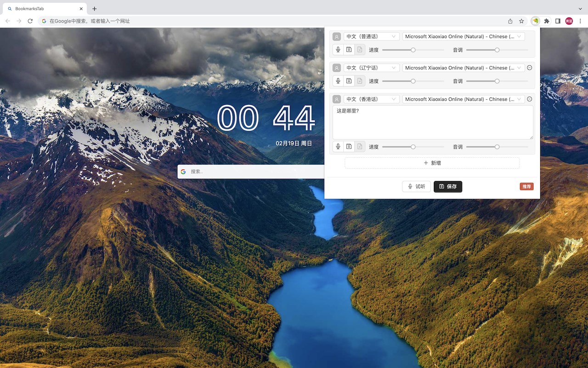
Task: Click avatar icon beside 中文（普通话）
Action: click(337, 37)
